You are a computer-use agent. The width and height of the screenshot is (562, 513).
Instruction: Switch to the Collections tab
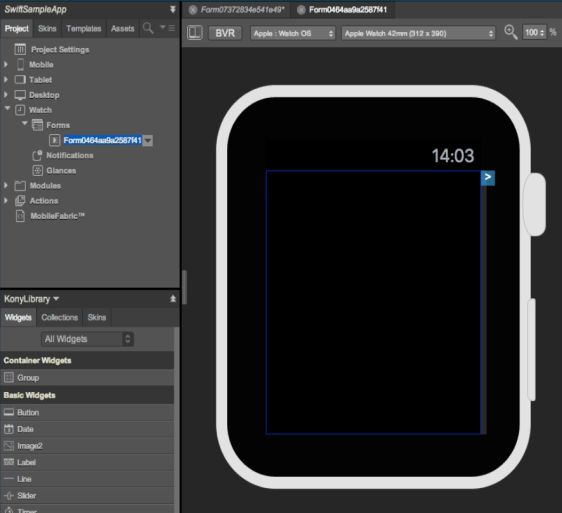click(x=59, y=317)
